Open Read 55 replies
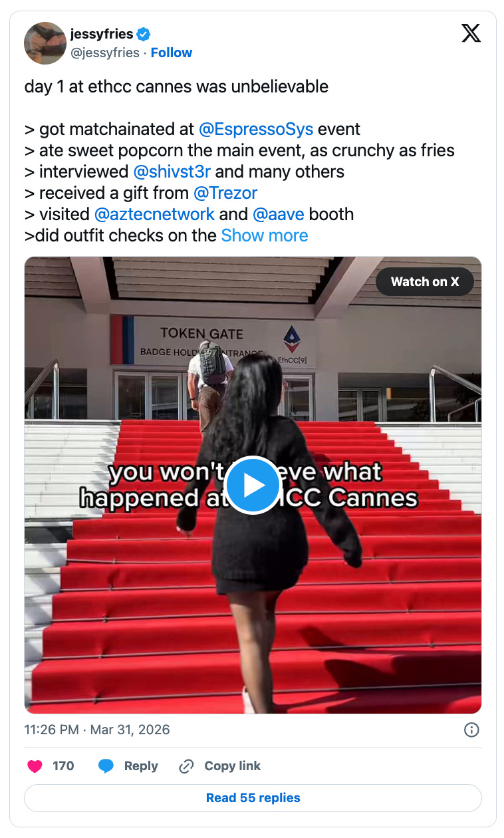 click(x=253, y=797)
